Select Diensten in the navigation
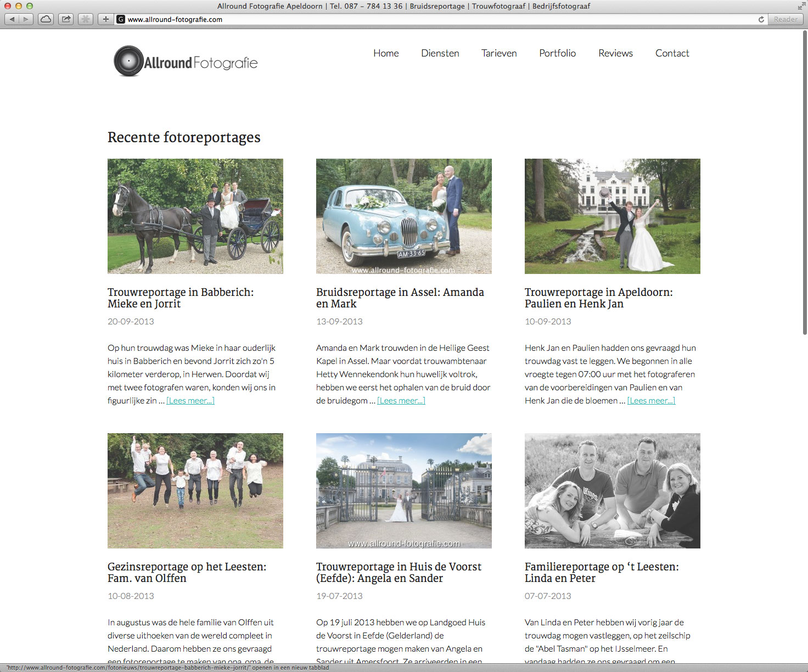 coord(440,53)
